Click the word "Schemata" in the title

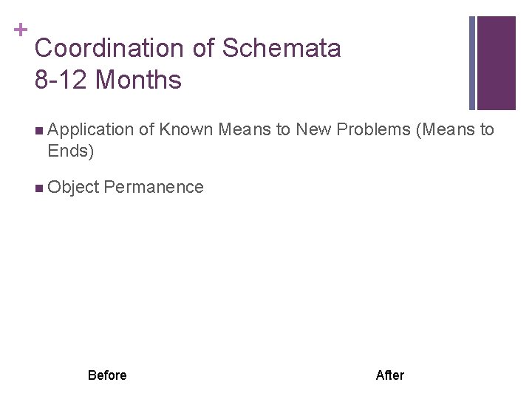coord(282,49)
